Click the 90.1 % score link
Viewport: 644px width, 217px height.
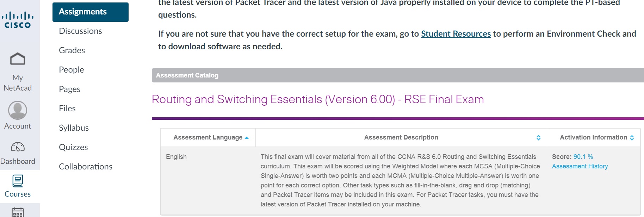tap(583, 157)
